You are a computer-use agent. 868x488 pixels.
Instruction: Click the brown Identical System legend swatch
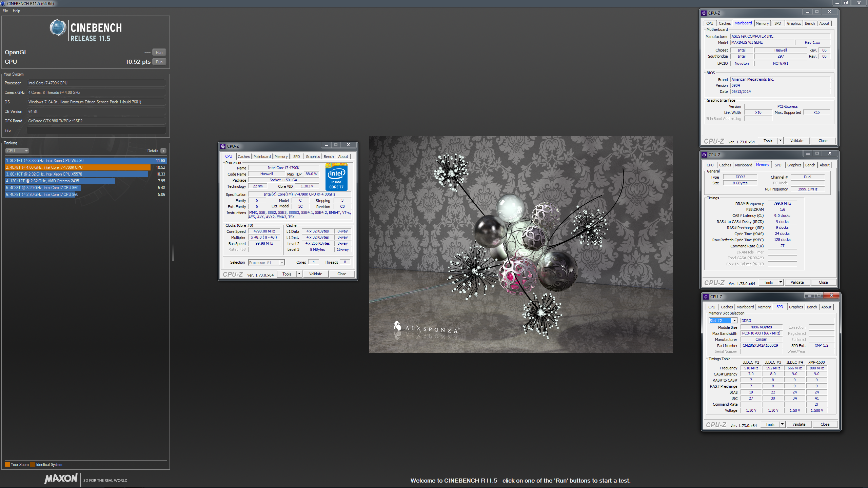(x=33, y=465)
